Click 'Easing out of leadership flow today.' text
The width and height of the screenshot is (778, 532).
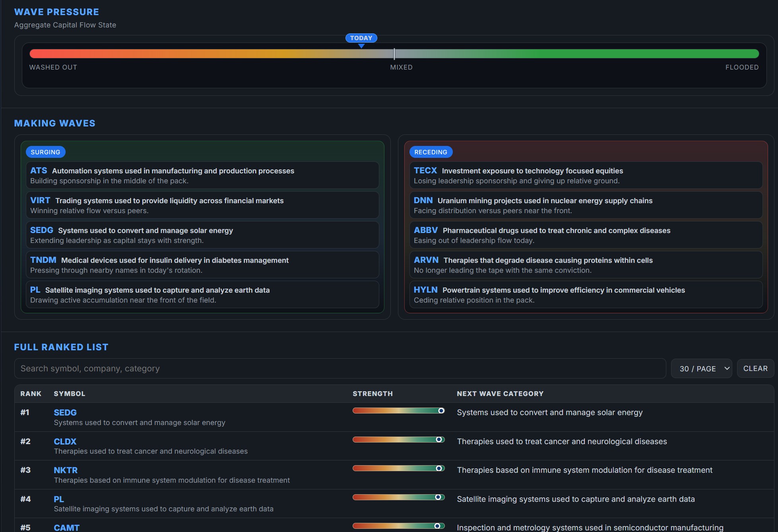474,241
